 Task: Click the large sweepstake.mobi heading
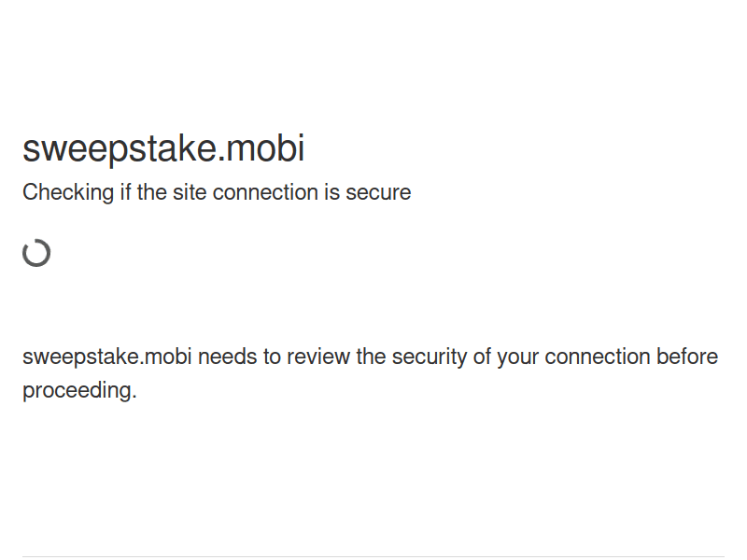pyautogui.click(x=163, y=149)
